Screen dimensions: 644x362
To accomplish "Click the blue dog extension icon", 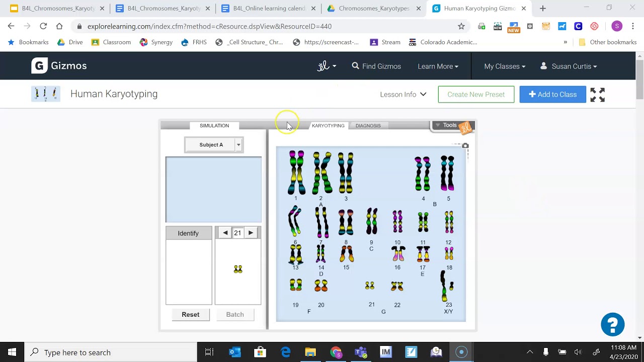I will click(x=562, y=26).
